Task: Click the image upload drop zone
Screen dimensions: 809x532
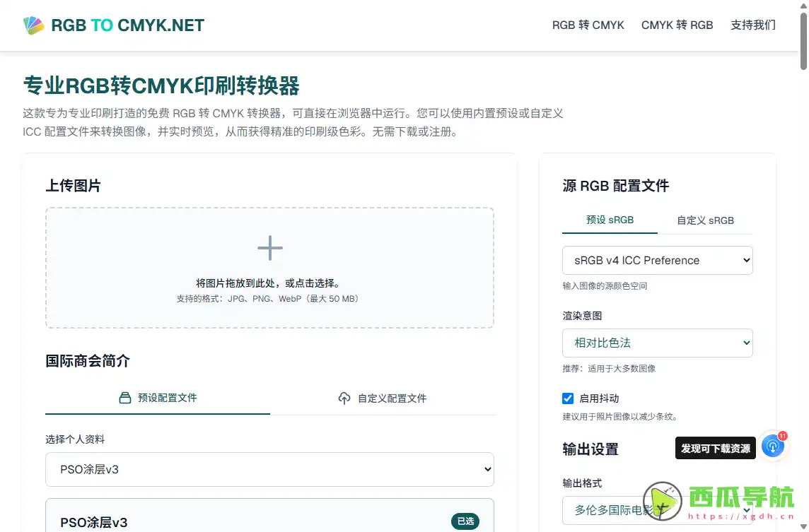Action: click(270, 268)
